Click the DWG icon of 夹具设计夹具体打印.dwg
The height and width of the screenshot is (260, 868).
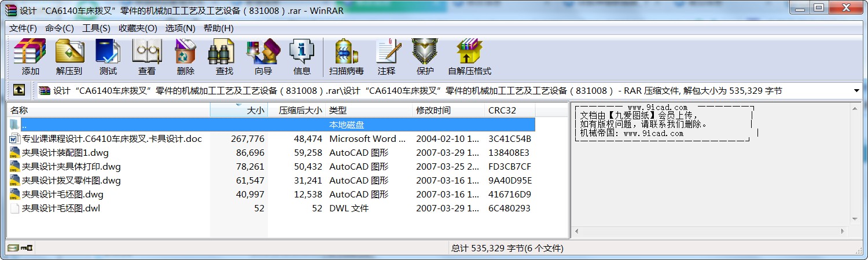coord(15,167)
